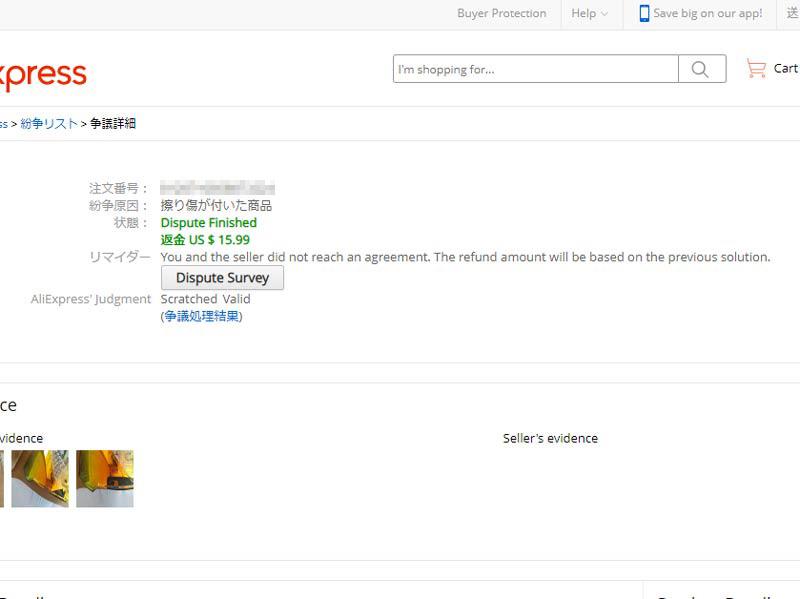Select the Dispute Finished status text

pos(209,223)
